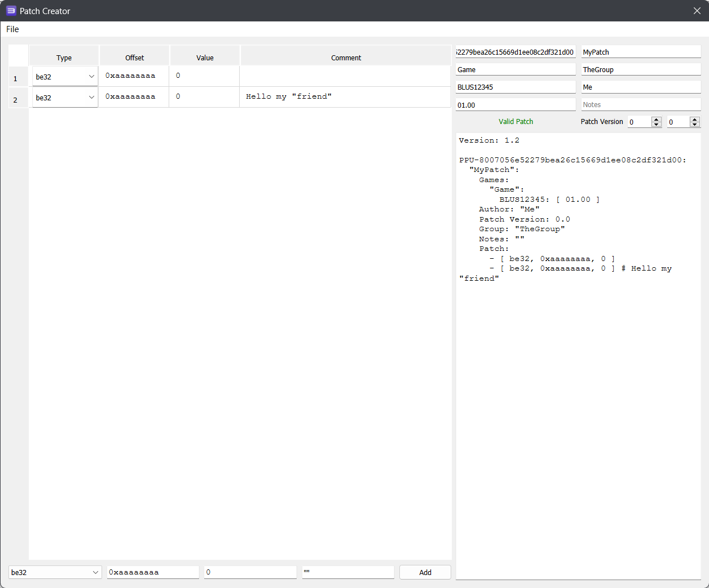Select the MyPatch name field
Image resolution: width=709 pixels, height=588 pixels.
point(641,52)
